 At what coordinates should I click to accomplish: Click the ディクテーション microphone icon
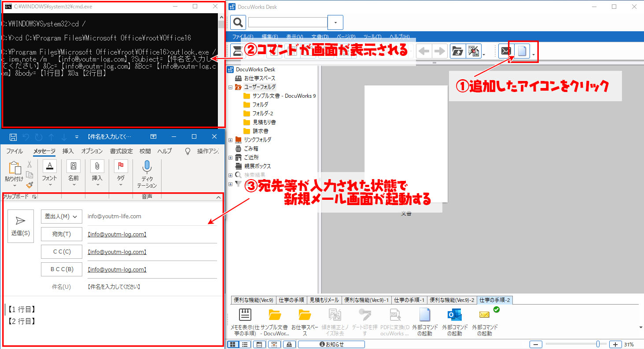147,167
